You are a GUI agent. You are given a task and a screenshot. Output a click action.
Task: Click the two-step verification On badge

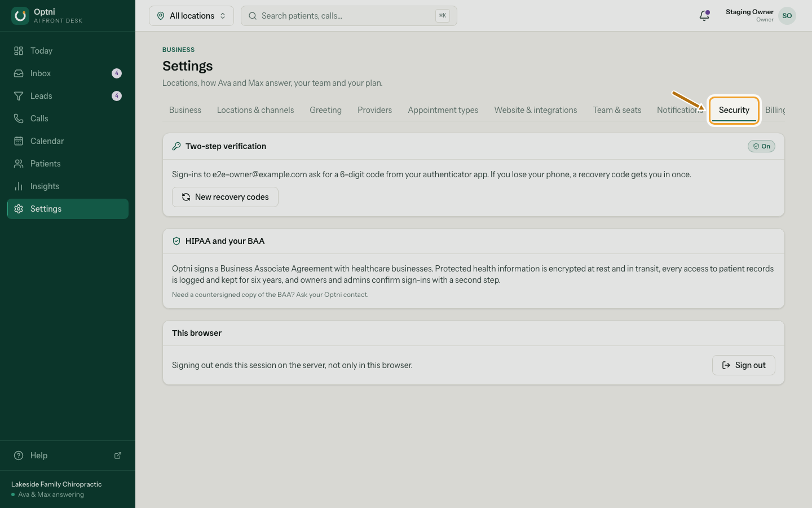[x=761, y=146]
